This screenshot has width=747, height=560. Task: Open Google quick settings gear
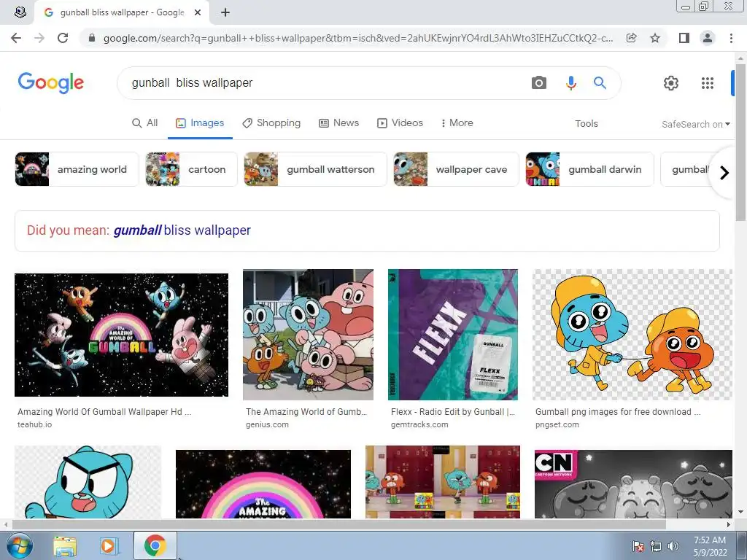click(x=671, y=83)
